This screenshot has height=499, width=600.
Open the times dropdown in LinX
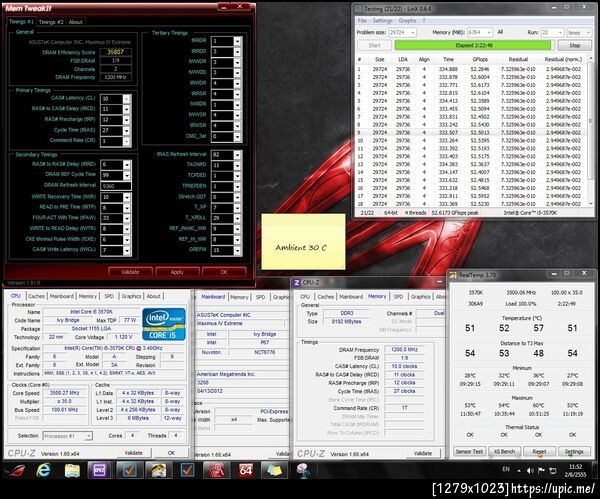pyautogui.click(x=589, y=33)
